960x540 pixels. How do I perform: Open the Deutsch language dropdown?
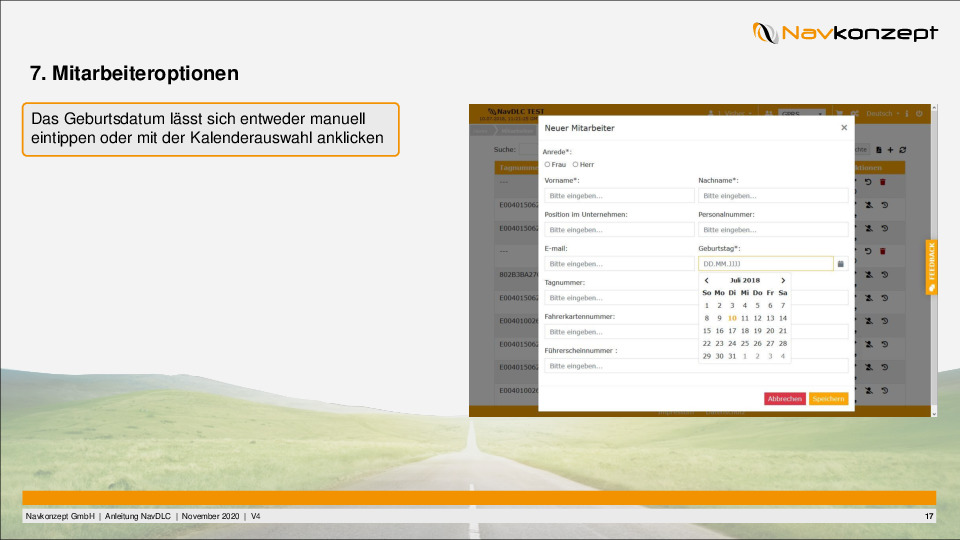tap(883, 114)
